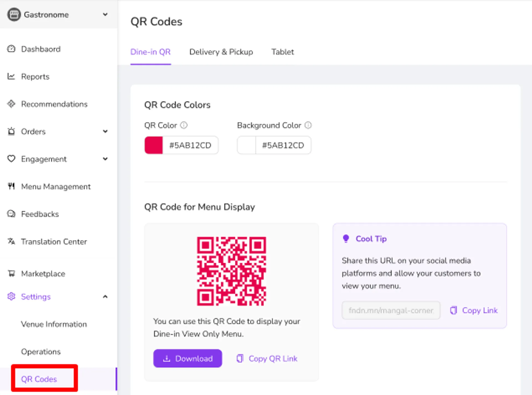Open Dashbaord in the sidebar
Viewport: 532px width, 395px height.
click(41, 49)
